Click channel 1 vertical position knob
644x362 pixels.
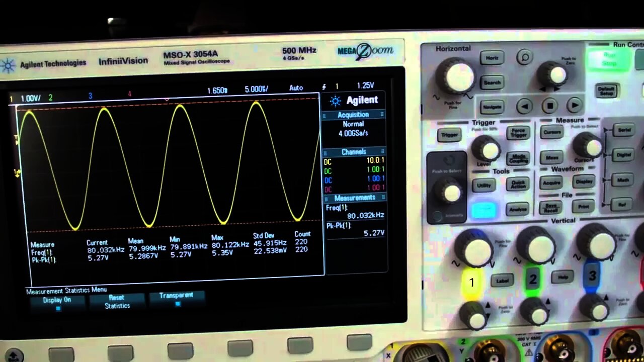point(474,315)
